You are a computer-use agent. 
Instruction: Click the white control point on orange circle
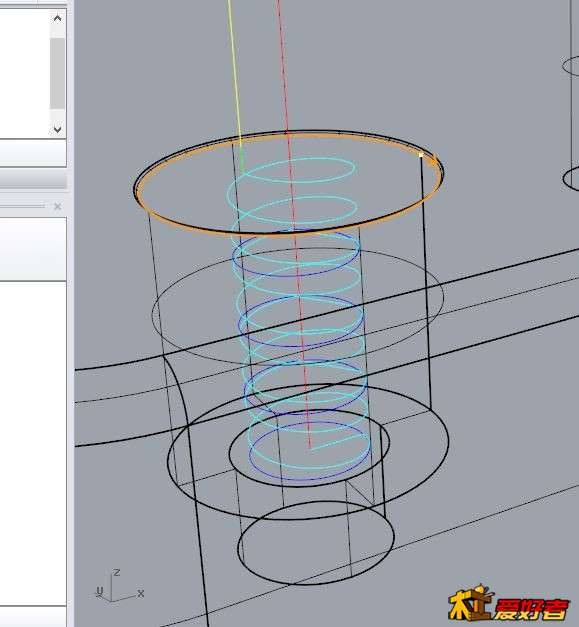421,155
